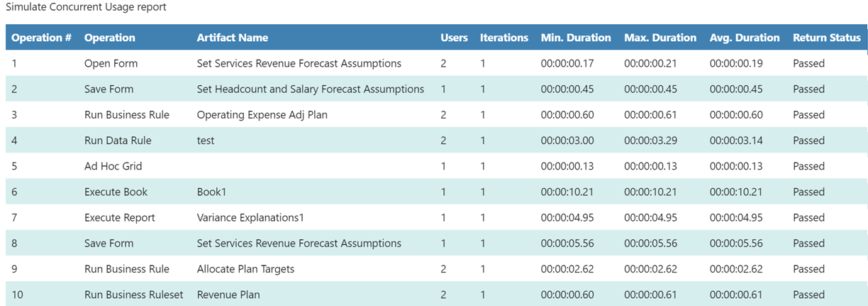Select the 'Revenue Plan' artifact cell
Image resolution: width=868 pixels, height=306 pixels.
tap(228, 295)
